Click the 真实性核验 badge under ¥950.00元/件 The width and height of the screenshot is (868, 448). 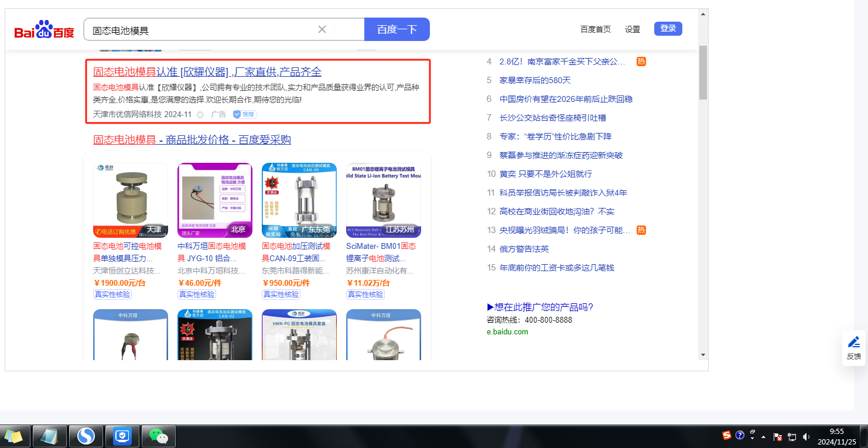[x=281, y=295]
